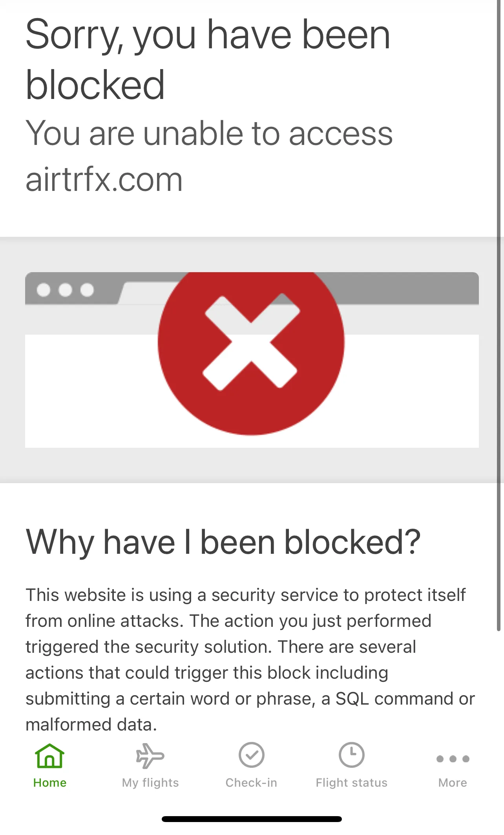Select the Home tab label
The image size is (504, 835).
[x=50, y=783]
